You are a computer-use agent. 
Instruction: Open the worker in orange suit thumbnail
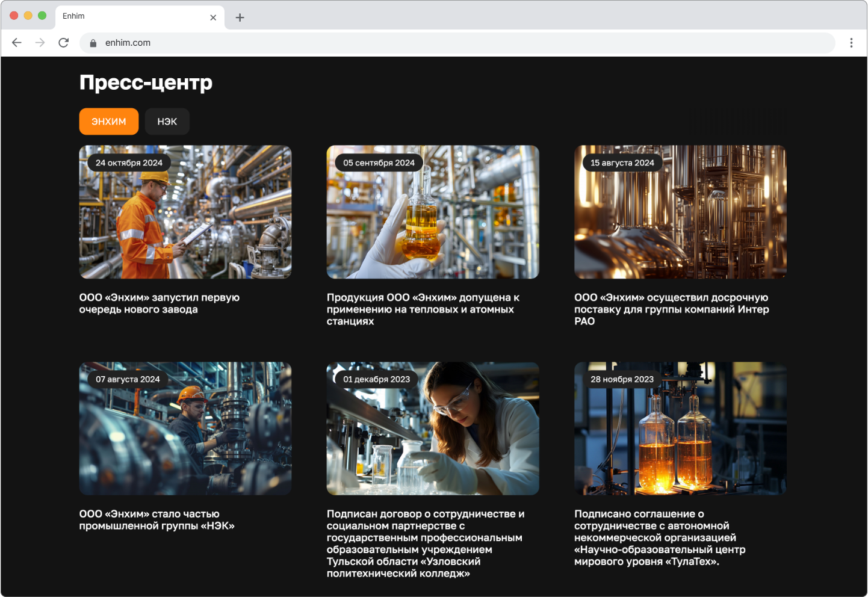(x=185, y=212)
